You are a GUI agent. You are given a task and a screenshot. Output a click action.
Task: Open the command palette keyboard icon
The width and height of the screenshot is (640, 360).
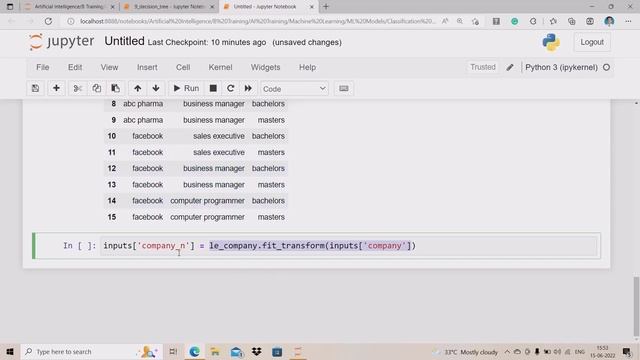(344, 88)
